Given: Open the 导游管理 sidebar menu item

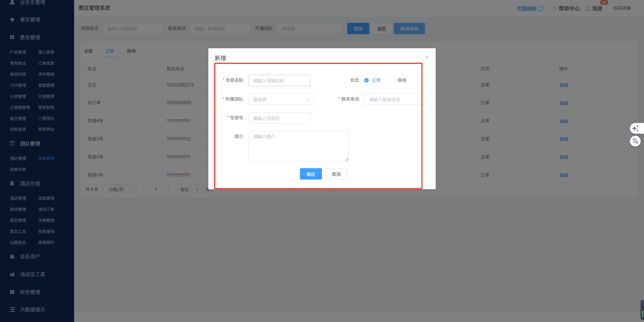Looking at the screenshot, I should [46, 158].
